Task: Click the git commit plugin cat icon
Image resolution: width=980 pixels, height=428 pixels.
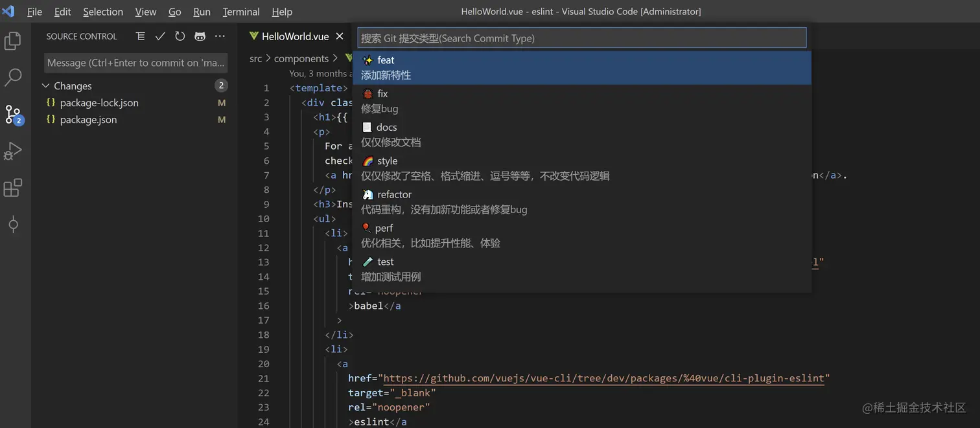Action: [200, 36]
